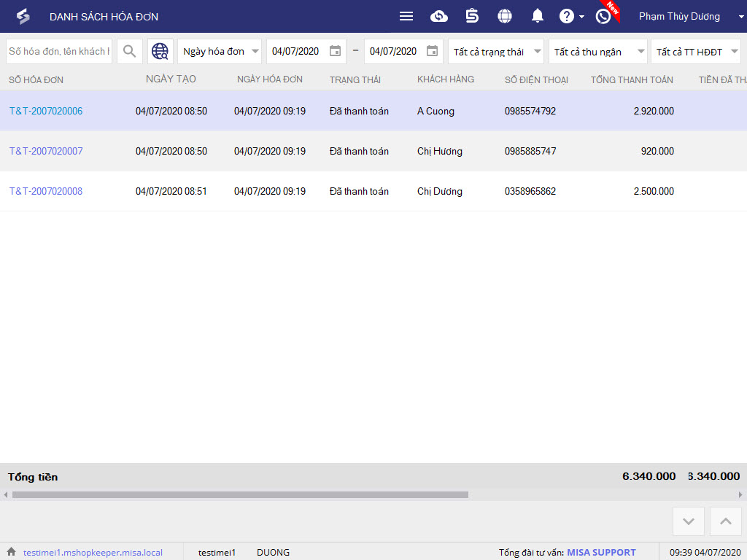Screen dimensions: 747x560
Task: Click the globe icon in top bar
Action: pyautogui.click(x=505, y=16)
